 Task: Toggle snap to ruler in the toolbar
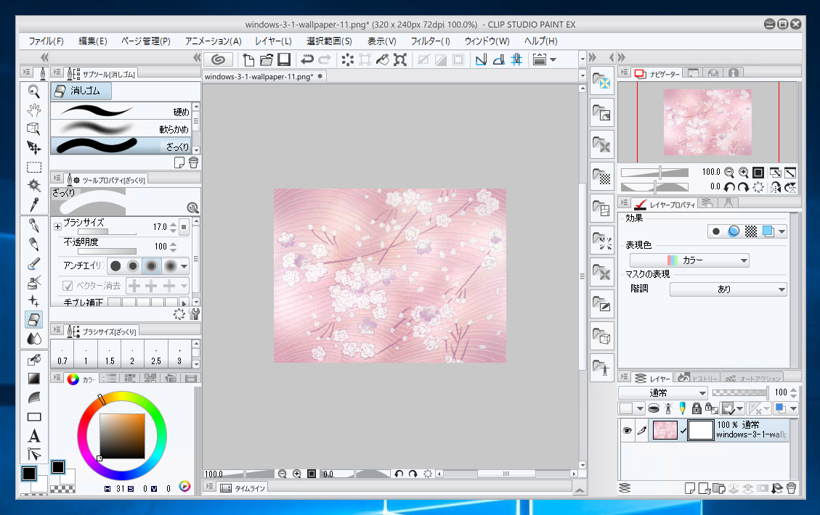tap(481, 60)
